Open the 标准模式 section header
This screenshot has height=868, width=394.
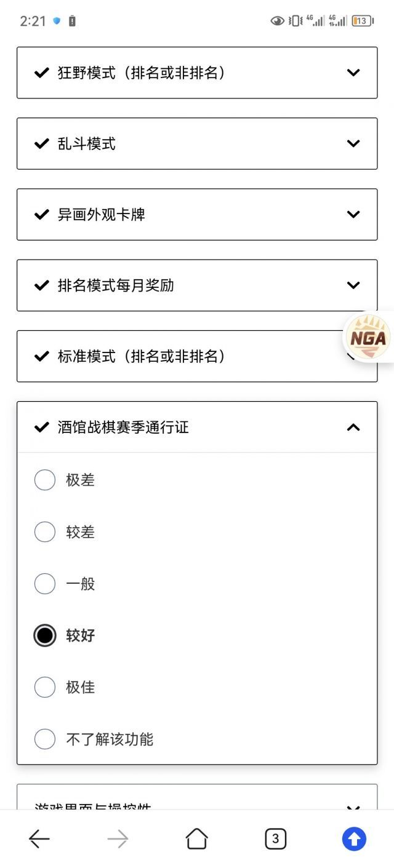(x=197, y=356)
